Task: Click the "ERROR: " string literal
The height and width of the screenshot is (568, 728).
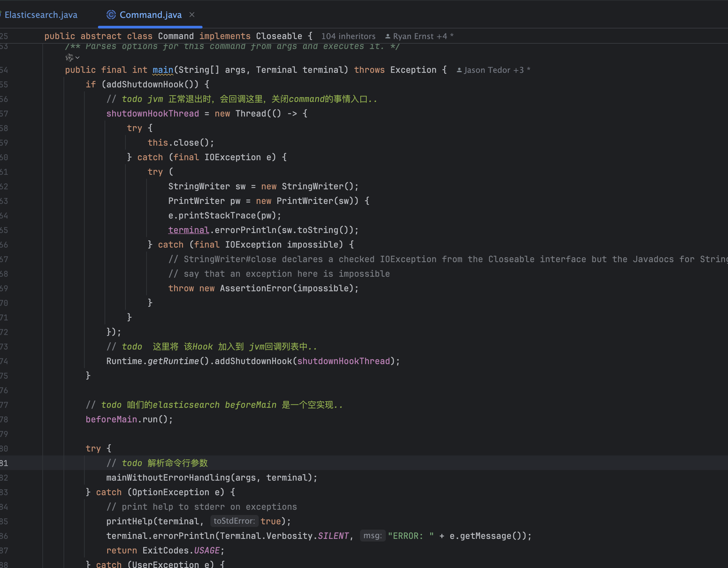Action: [x=411, y=536]
